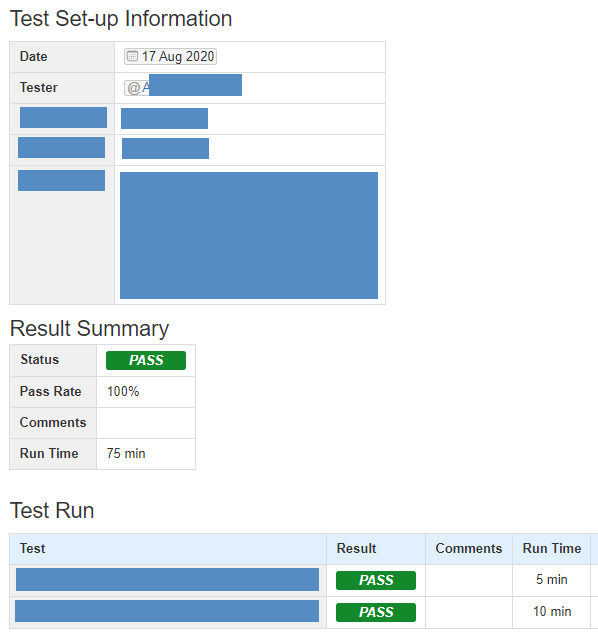The height and width of the screenshot is (637, 598).
Task: Click the PASS badge in the 10 min row
Action: pyautogui.click(x=376, y=612)
